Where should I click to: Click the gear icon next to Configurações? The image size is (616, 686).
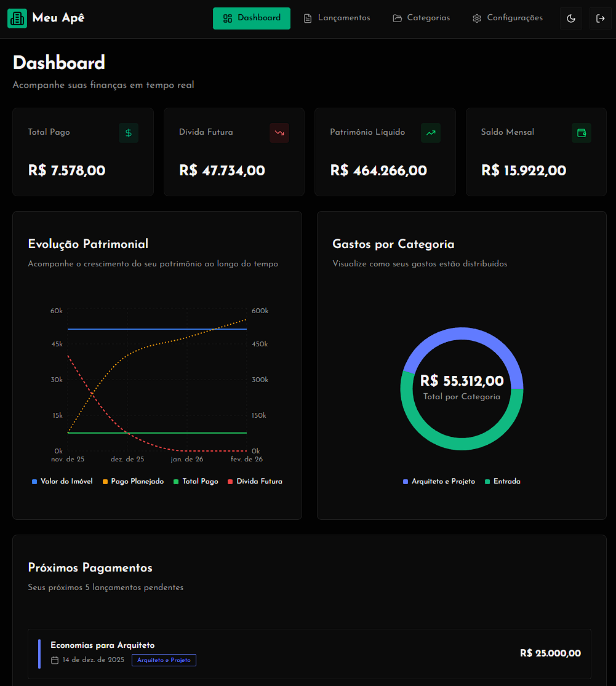tap(476, 18)
